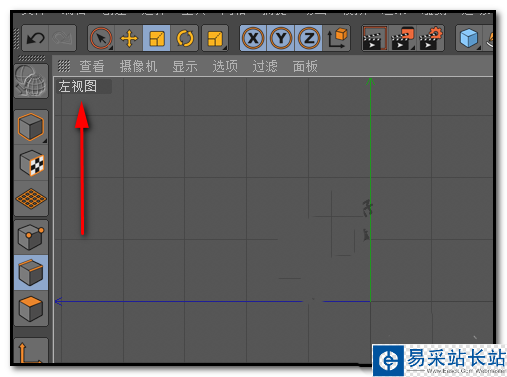Open the 显示 viewport menu
The image size is (507, 377).
185,66
